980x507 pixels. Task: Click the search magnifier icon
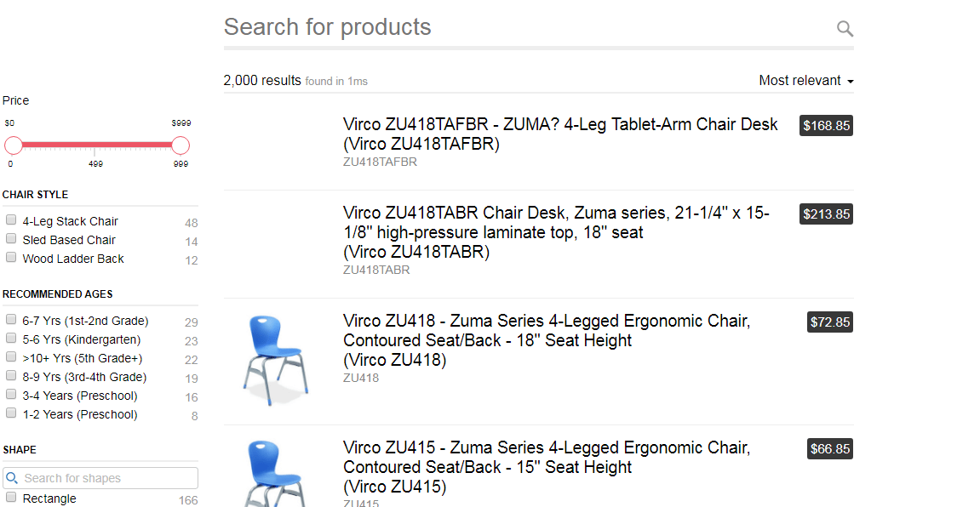[x=845, y=29]
